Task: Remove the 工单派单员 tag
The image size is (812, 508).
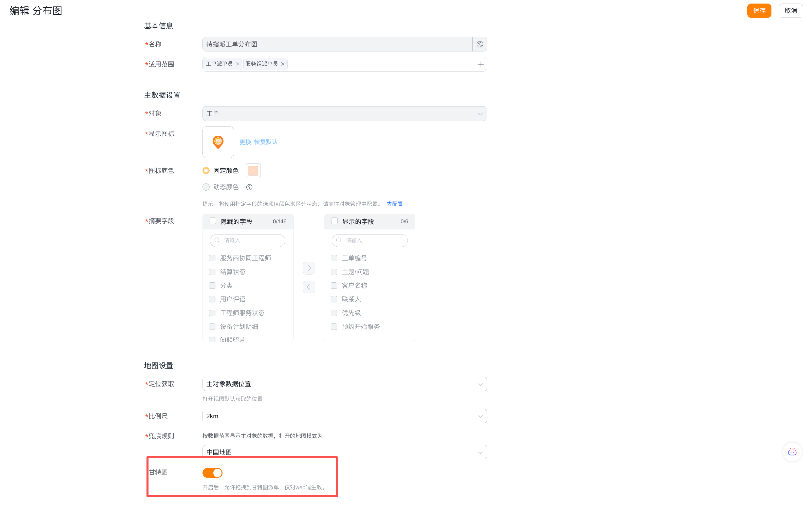Action: (x=237, y=64)
